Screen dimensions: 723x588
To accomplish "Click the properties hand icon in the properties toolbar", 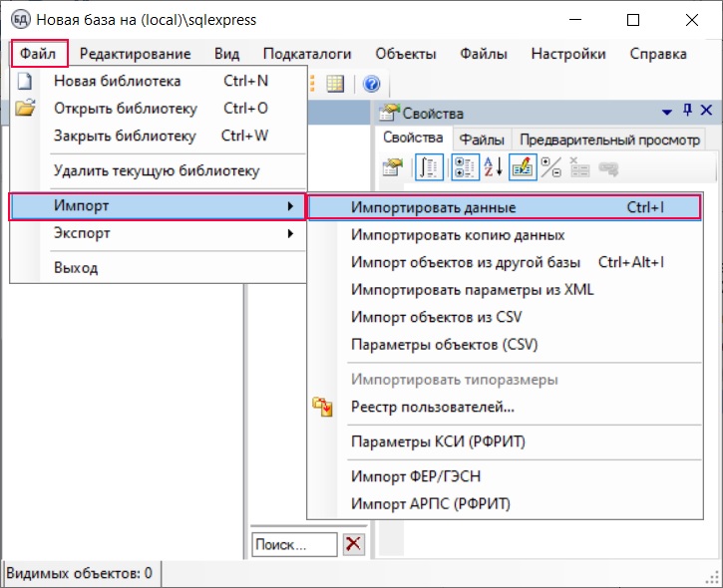I will click(393, 167).
